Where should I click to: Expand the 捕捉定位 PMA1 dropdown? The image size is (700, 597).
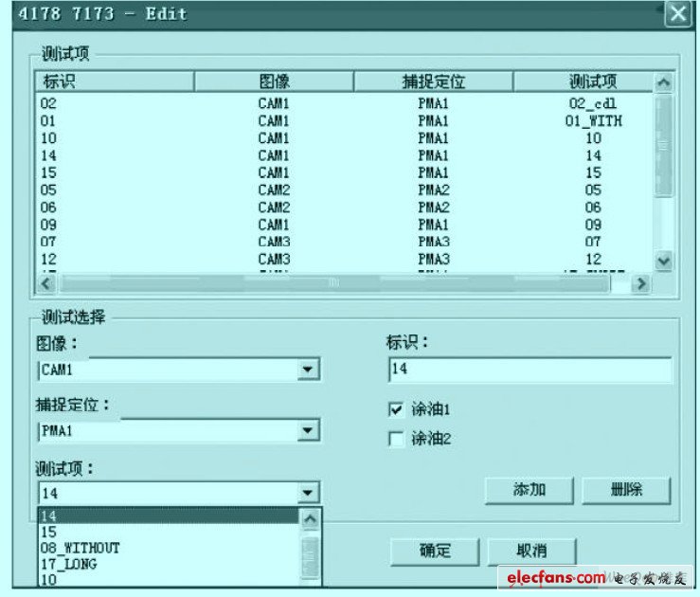tap(307, 431)
